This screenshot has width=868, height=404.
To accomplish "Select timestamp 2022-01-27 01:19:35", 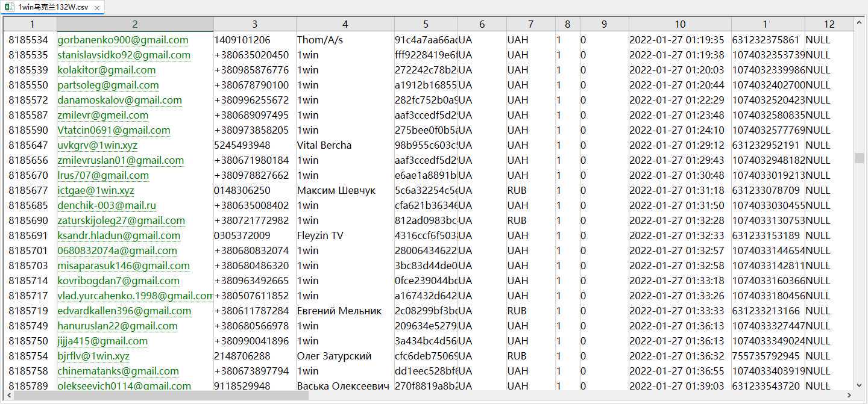I will (x=680, y=40).
